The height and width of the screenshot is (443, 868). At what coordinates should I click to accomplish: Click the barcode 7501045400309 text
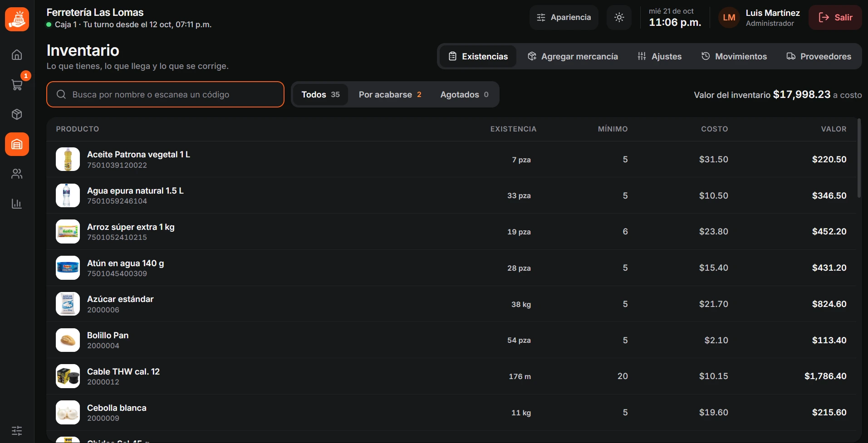pyautogui.click(x=117, y=273)
